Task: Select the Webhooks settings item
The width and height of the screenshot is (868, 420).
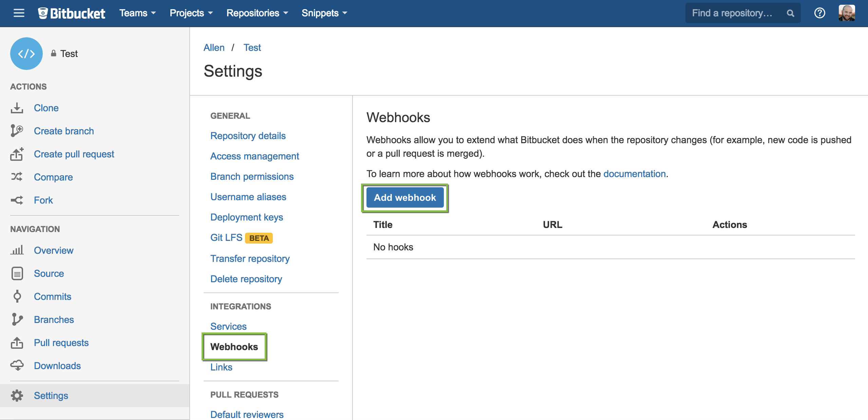Action: tap(234, 347)
